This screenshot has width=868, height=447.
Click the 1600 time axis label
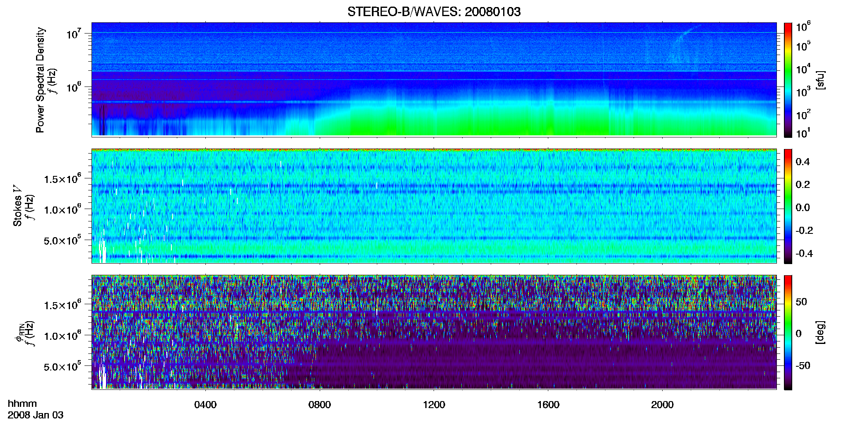(x=548, y=405)
